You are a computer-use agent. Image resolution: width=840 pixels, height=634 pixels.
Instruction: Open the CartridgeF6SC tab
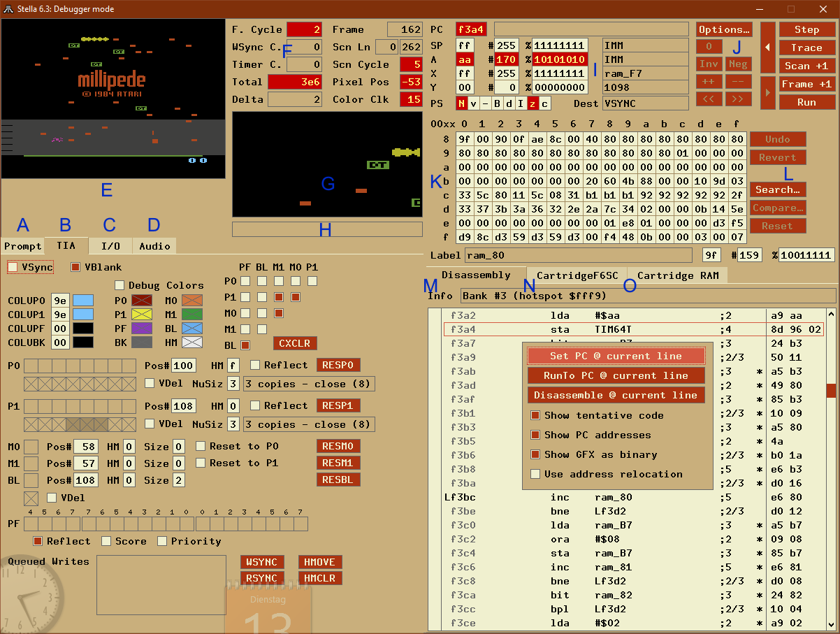pyautogui.click(x=577, y=275)
